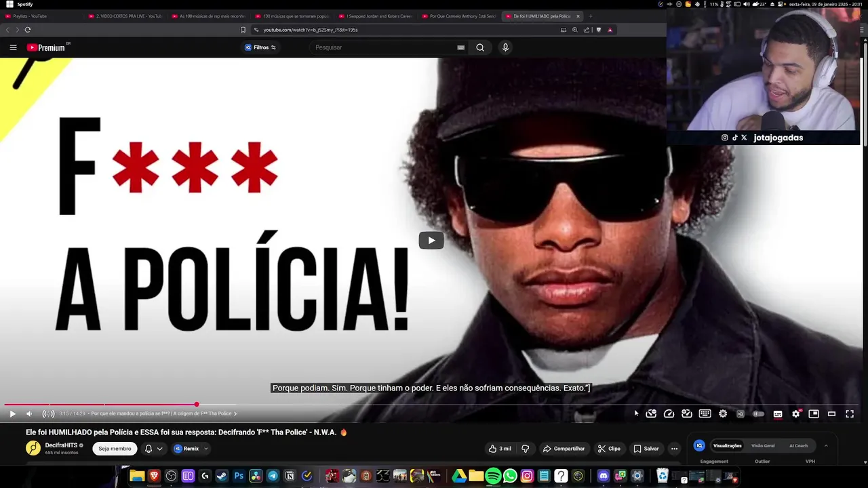The image size is (868, 488).
Task: Click the stable volume broadcast icon in player
Action: [48, 413]
